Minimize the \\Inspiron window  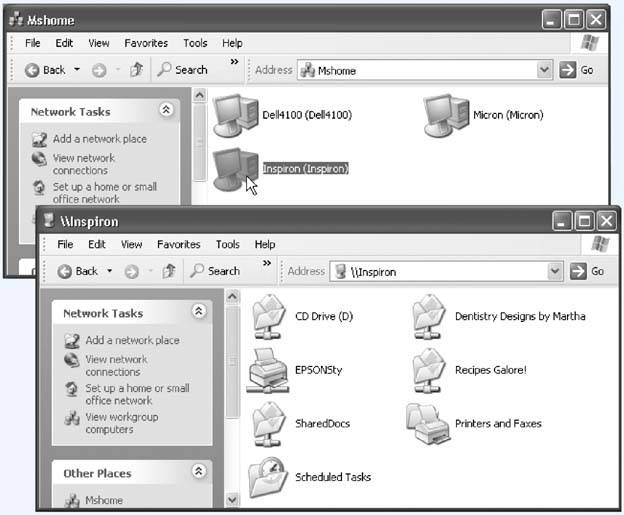pos(562,221)
